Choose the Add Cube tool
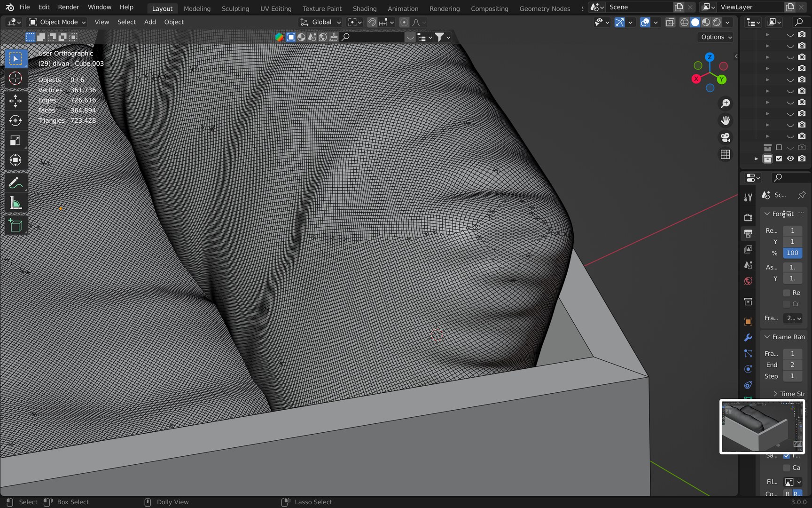812x508 pixels. (x=16, y=226)
